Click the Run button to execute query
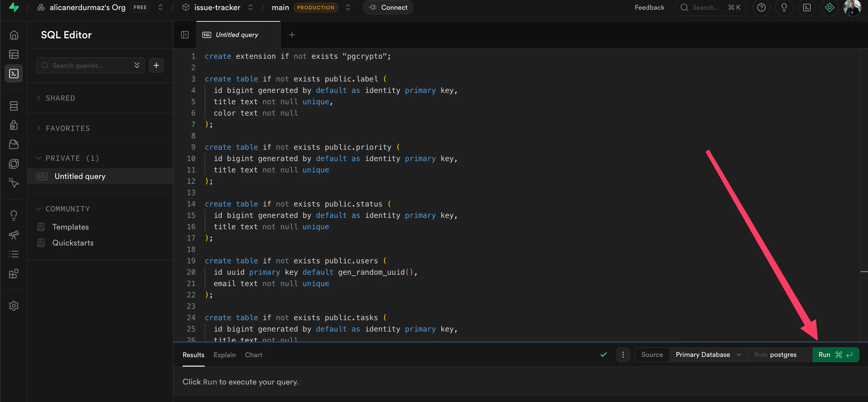This screenshot has width=868, height=402. point(836,355)
